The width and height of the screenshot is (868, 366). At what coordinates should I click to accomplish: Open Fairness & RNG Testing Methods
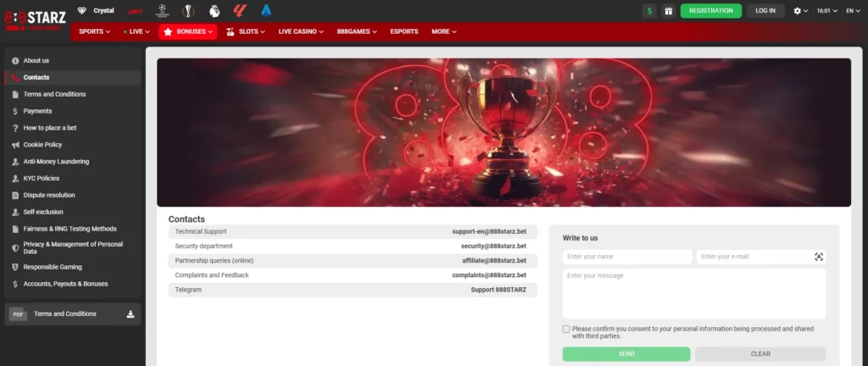[73, 229]
